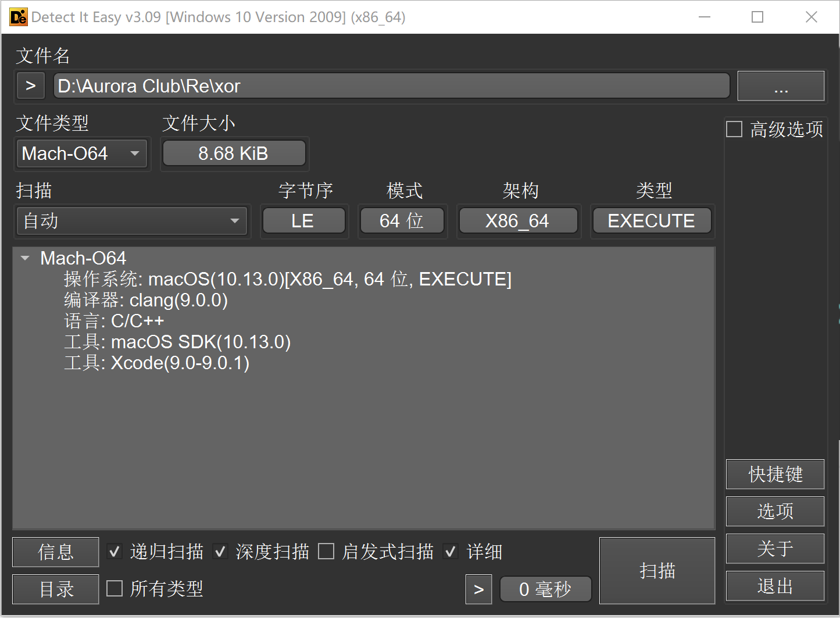Open the 关于 about dialog
This screenshot has height=618, width=840.
pyautogui.click(x=775, y=549)
